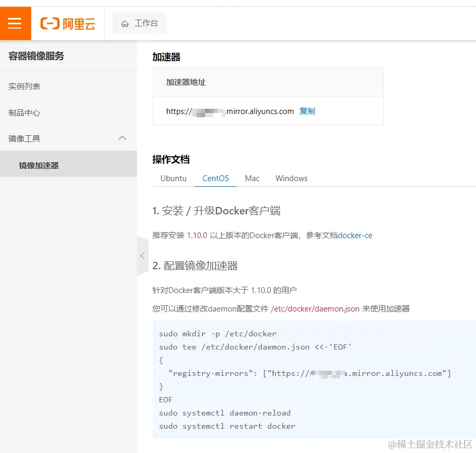Select the 镜像工具 sidebar group label
Viewport: 476px width, 453px height.
click(24, 139)
